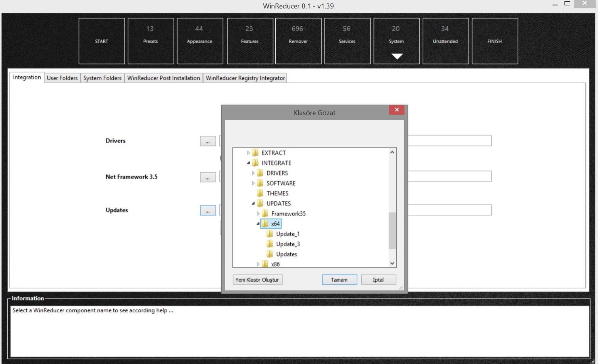This screenshot has height=364, width=598.
Task: Click the EXTRACT folder icon
Action: (255, 153)
